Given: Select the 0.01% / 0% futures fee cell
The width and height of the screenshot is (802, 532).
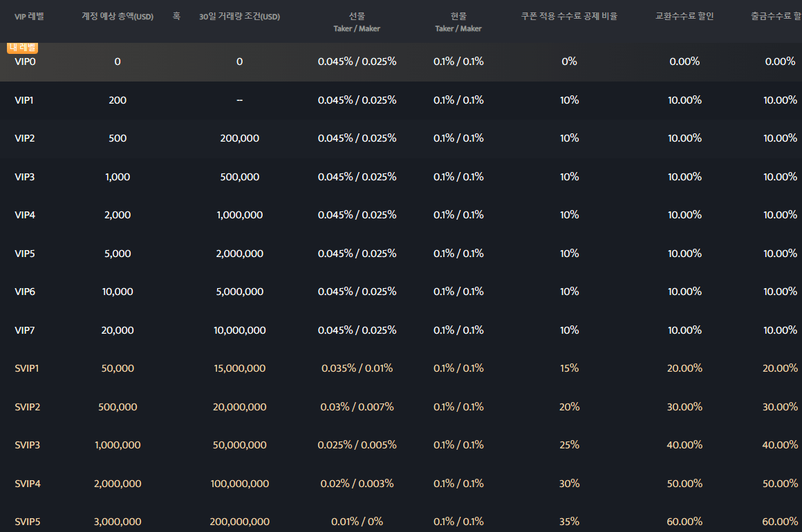Looking at the screenshot, I should [357, 522].
